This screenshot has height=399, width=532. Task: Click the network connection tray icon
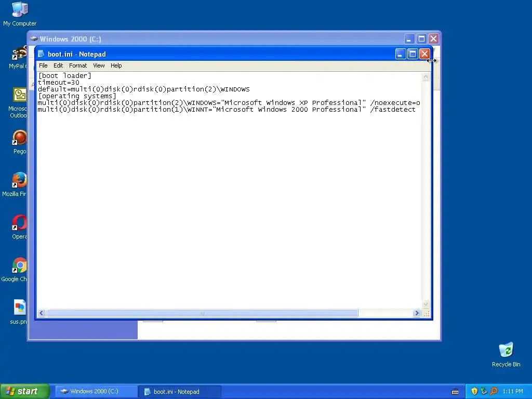point(484,391)
